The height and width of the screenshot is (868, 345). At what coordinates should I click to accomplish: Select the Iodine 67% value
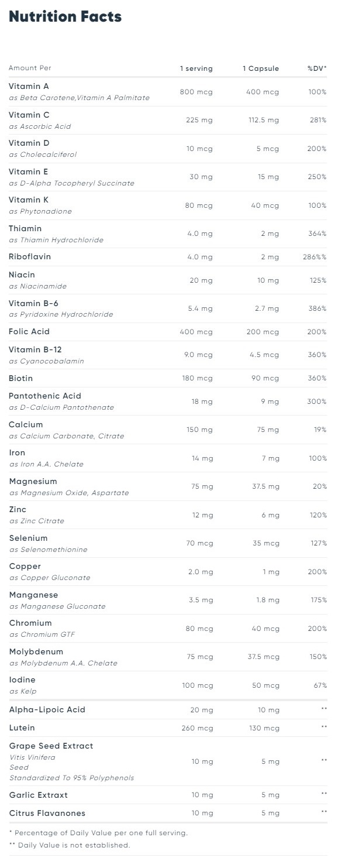(x=320, y=685)
